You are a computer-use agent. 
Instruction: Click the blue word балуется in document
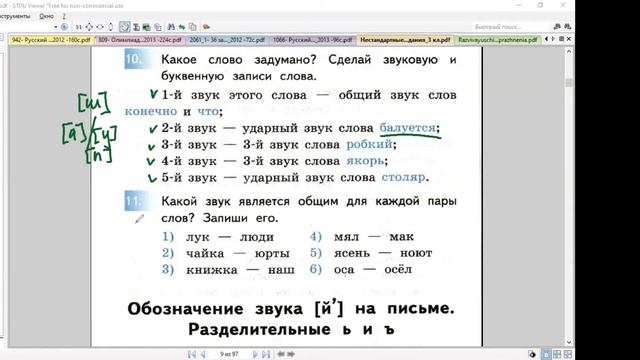click(407, 128)
